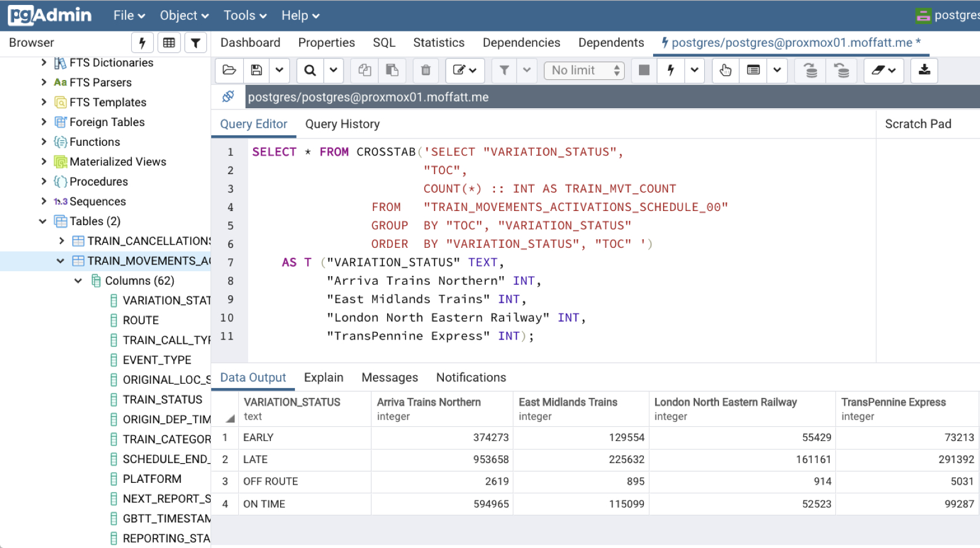Collapse the Columns (62) tree node
This screenshot has height=548, width=980.
[78, 280]
